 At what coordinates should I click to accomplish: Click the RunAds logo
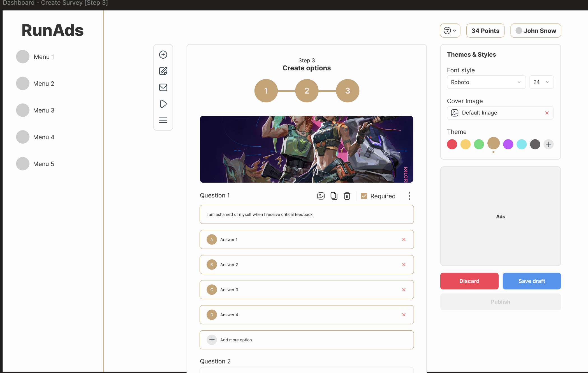(x=53, y=30)
